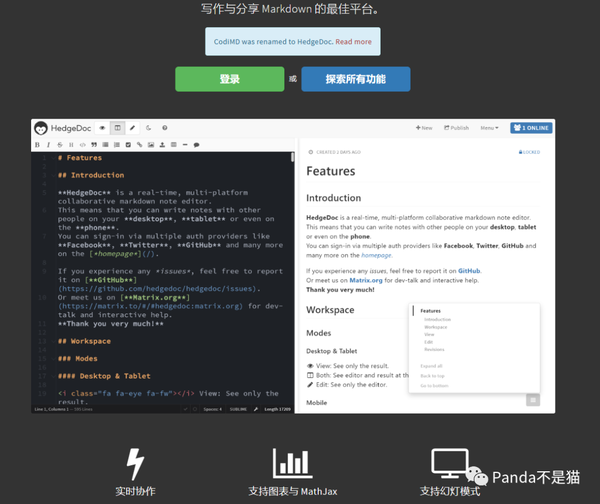Click the Length 17209 status entry
Image resolution: width=600 pixels, height=504 pixels.
point(277,409)
